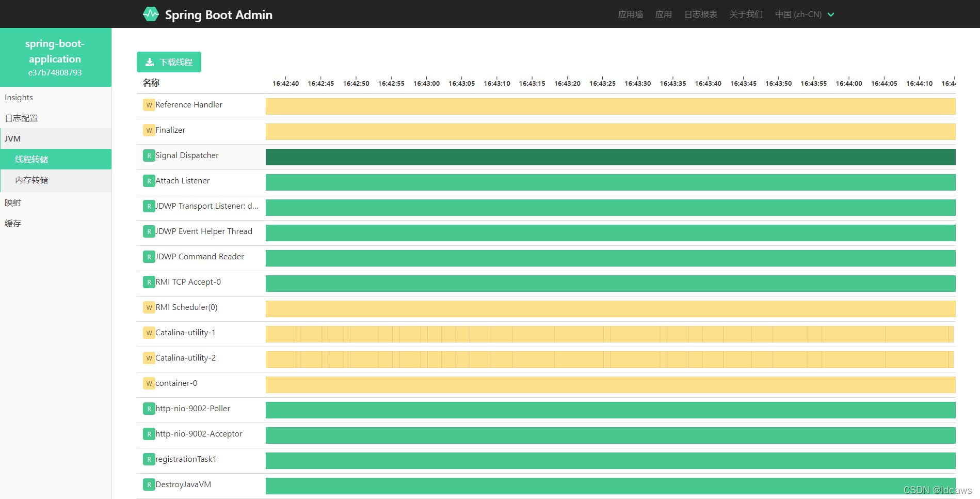The width and height of the screenshot is (980, 499).
Task: Click the Reference Handler thread name
Action: pyautogui.click(x=189, y=105)
